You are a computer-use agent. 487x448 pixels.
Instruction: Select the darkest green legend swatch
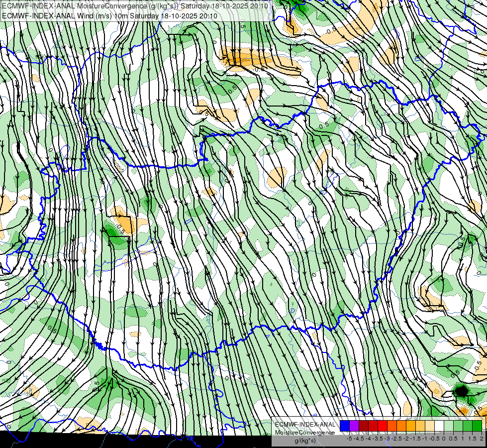pyautogui.click(x=477, y=426)
